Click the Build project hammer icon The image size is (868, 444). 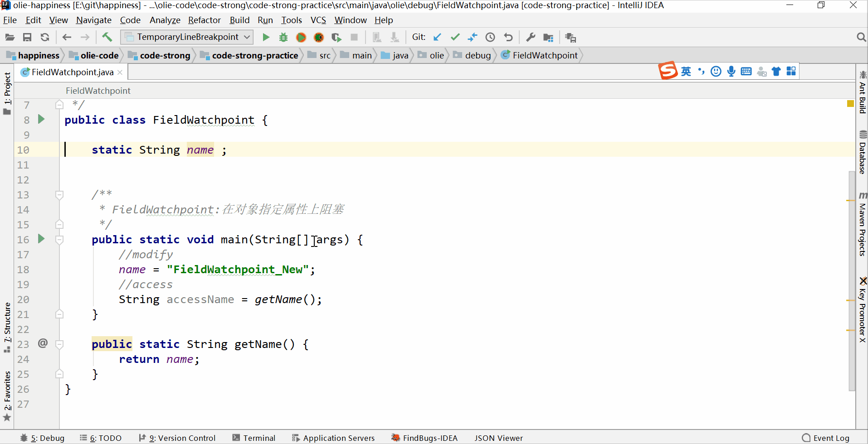[107, 37]
